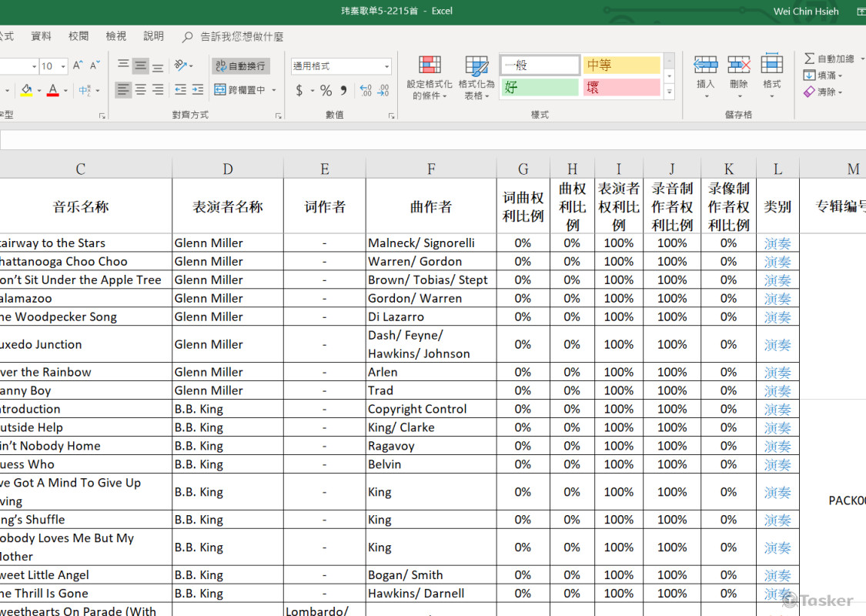Click the comma style icon

(343, 91)
